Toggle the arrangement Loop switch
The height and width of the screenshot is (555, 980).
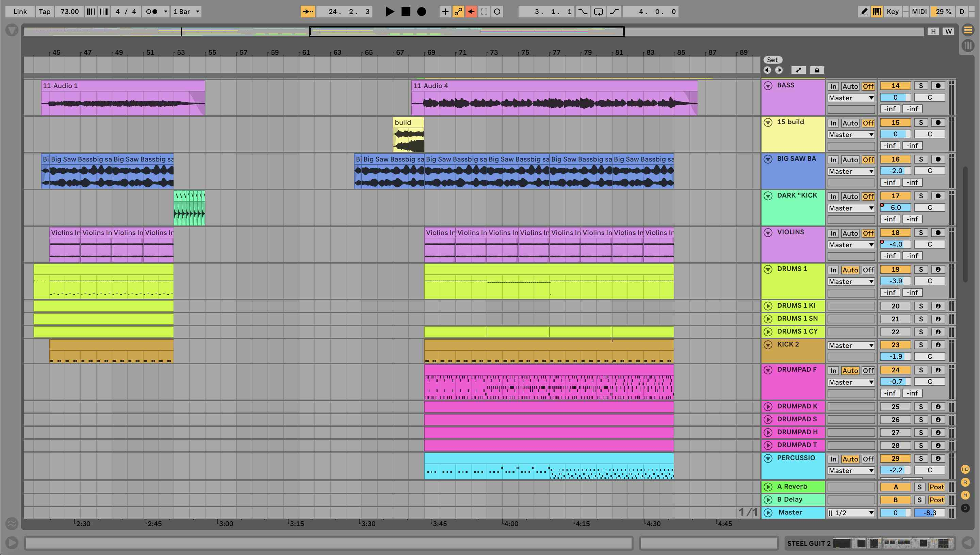pos(598,12)
